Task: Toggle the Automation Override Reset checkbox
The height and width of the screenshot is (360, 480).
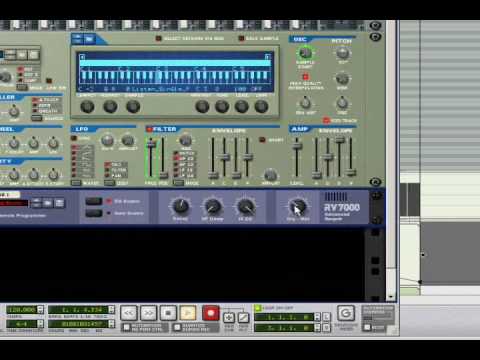Action: (367, 327)
